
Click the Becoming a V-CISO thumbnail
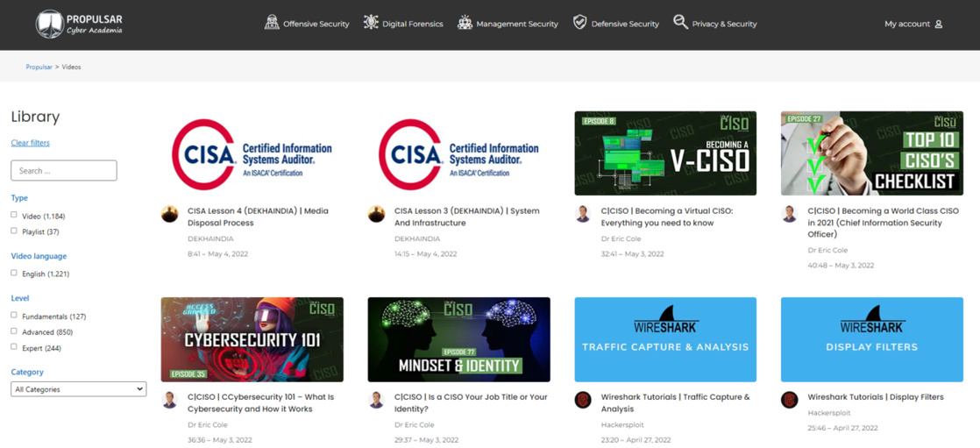tap(665, 153)
